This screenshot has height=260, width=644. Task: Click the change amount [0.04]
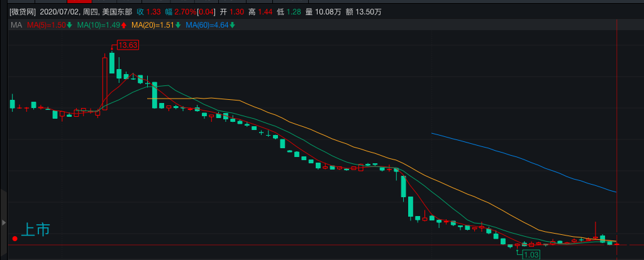click(x=206, y=12)
